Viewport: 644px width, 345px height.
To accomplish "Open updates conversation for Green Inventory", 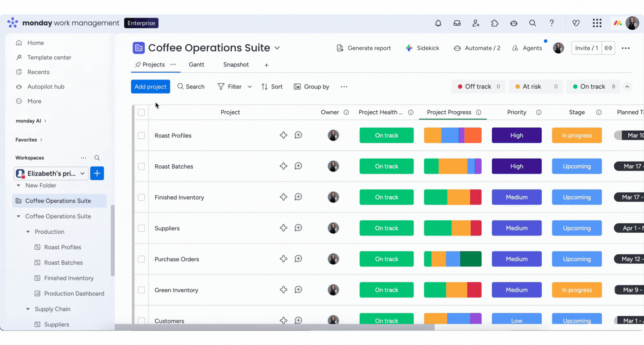I will pyautogui.click(x=298, y=290).
